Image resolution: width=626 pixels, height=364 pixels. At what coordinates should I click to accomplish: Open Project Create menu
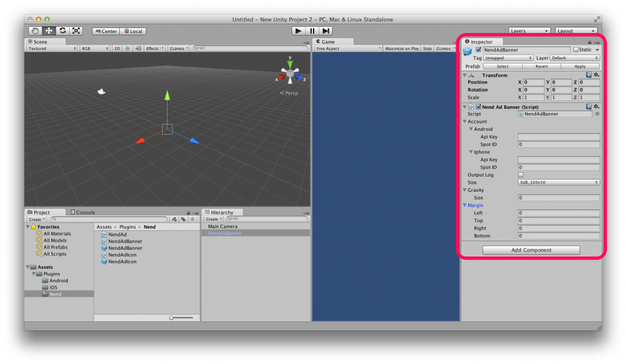(37, 219)
